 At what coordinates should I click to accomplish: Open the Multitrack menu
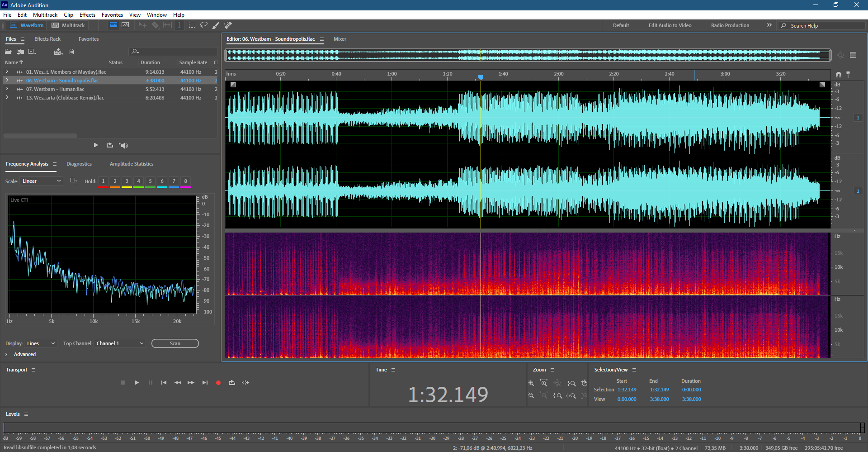click(45, 15)
